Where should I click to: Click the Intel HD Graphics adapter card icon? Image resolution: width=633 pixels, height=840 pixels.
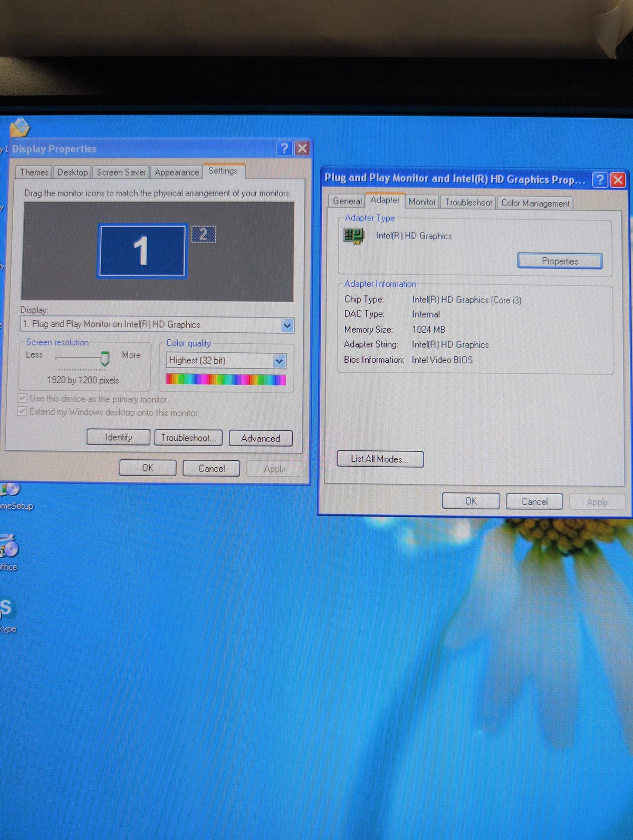tap(353, 235)
